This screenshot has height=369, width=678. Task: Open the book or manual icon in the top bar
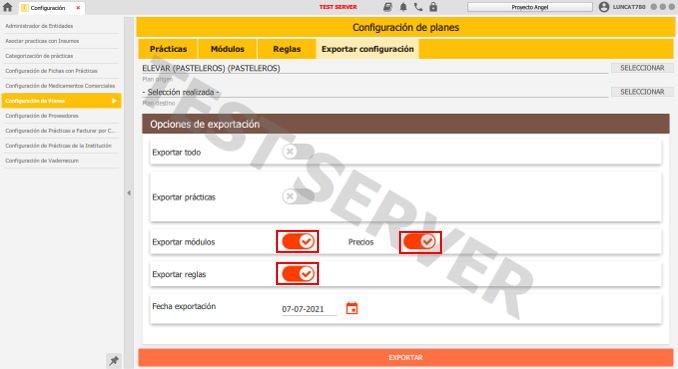[x=387, y=7]
